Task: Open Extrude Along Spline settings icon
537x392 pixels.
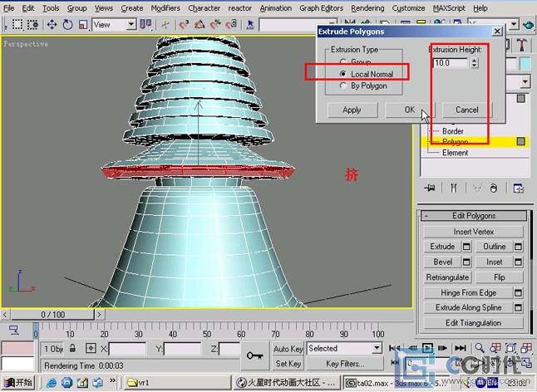Action: click(518, 307)
